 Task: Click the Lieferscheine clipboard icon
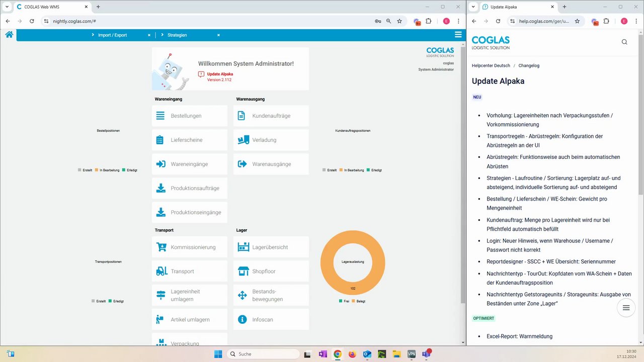coord(160,140)
